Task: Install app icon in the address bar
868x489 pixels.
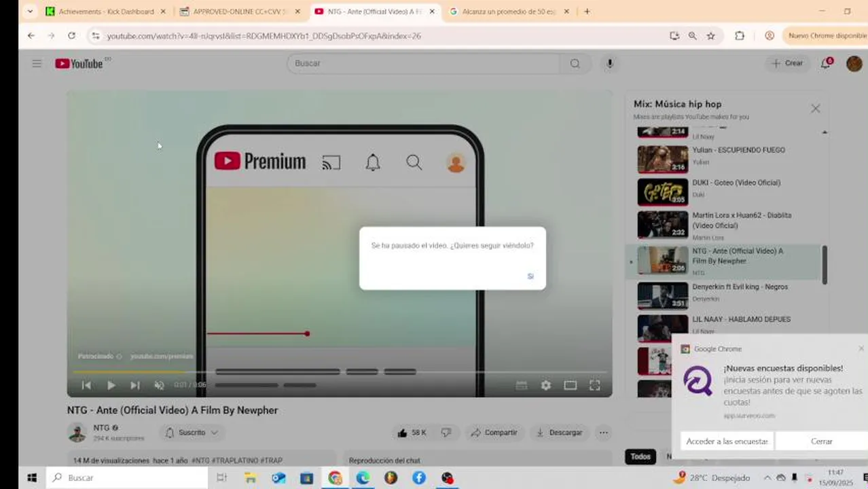Action: 674,36
